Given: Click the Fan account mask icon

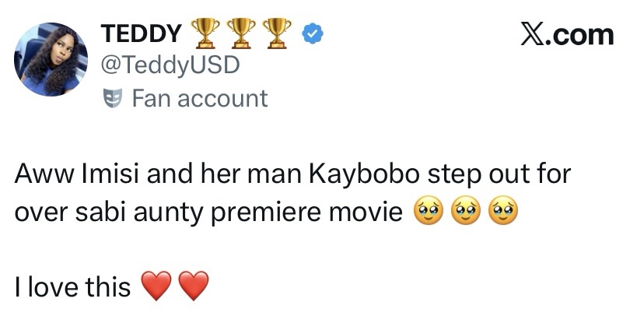Looking at the screenshot, I should pyautogui.click(x=112, y=99).
